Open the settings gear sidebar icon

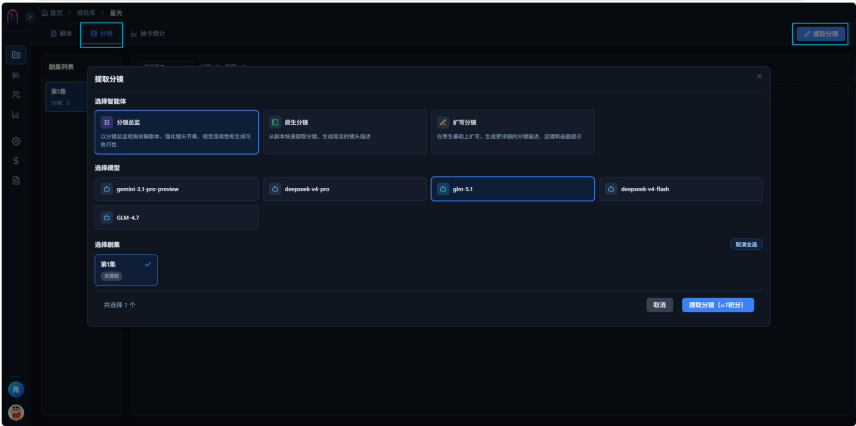pyautogui.click(x=16, y=141)
